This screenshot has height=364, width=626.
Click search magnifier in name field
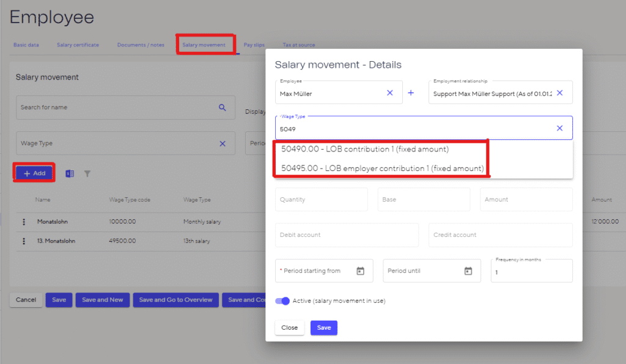click(x=223, y=107)
